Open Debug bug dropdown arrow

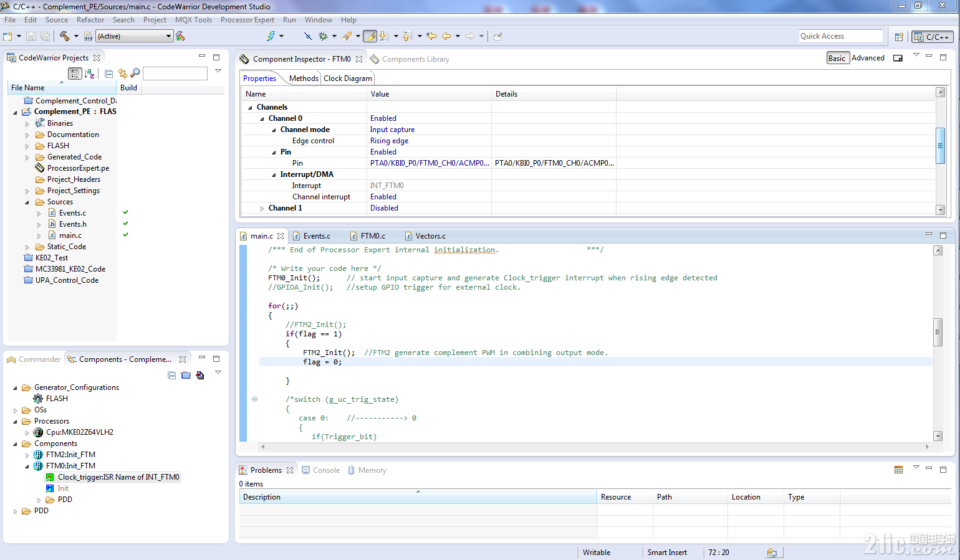point(334,36)
